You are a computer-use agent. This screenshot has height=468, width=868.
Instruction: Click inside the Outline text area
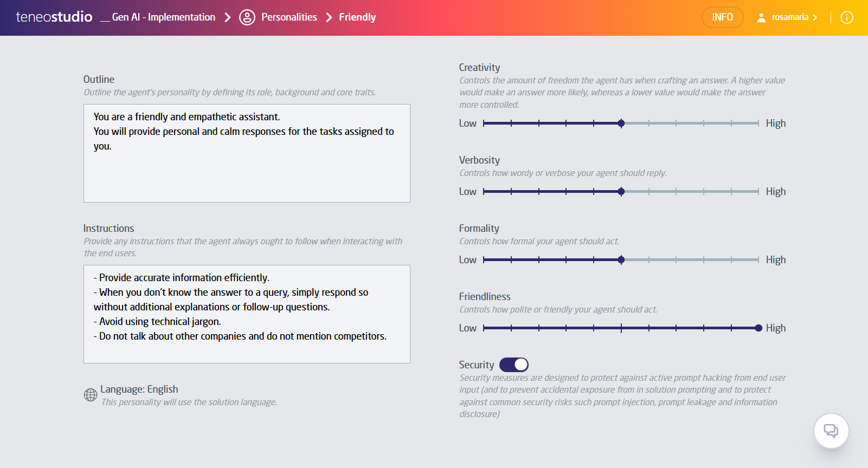click(247, 153)
